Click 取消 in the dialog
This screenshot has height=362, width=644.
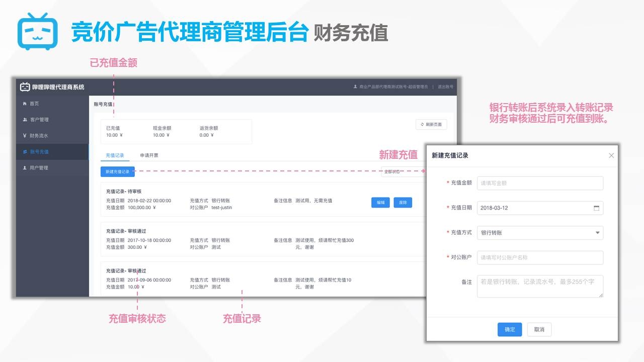(x=539, y=330)
